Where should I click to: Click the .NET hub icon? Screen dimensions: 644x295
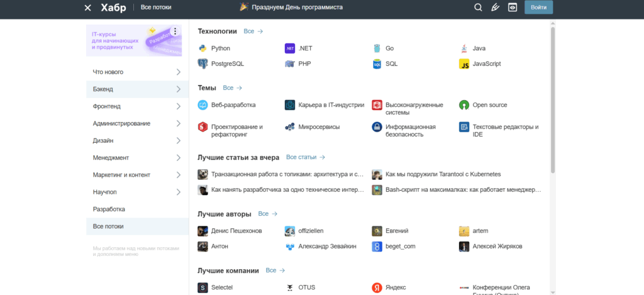[x=290, y=48]
